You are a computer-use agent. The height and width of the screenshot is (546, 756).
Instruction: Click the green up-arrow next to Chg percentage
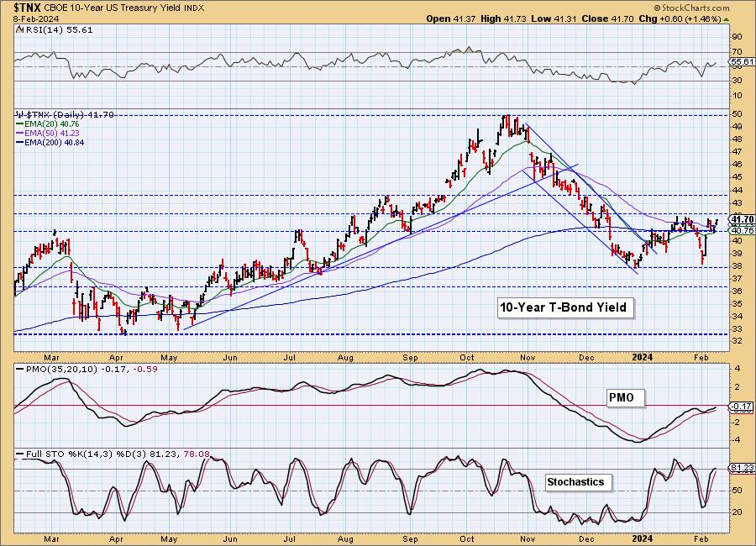point(727,19)
